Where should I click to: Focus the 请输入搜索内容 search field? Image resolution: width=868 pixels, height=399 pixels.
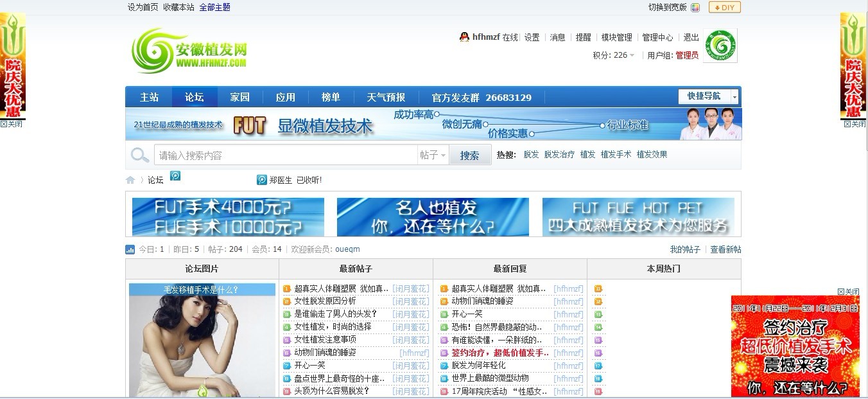coord(286,155)
